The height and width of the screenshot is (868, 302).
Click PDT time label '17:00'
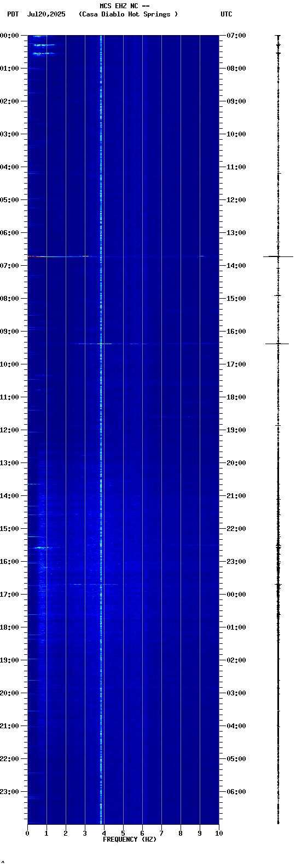pyautogui.click(x=9, y=595)
